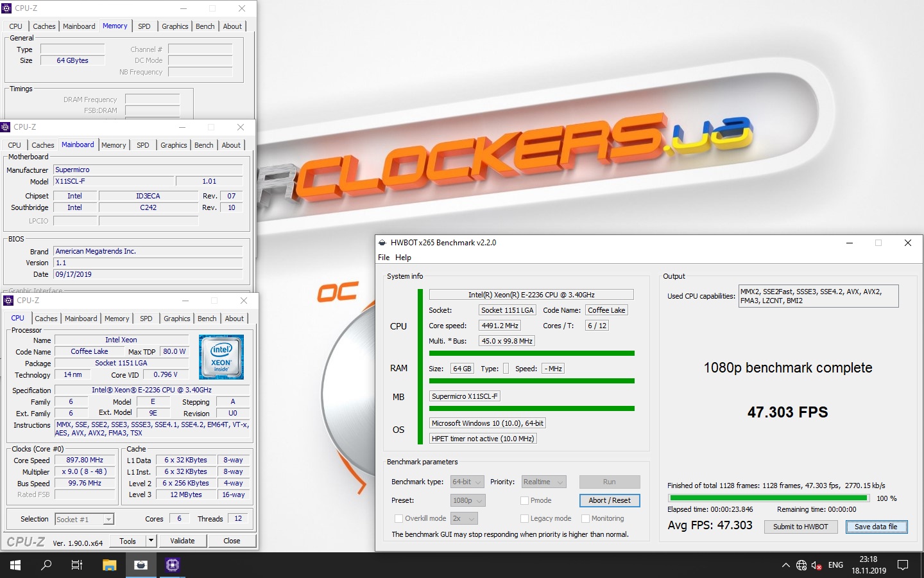924x578 pixels.
Task: Open the notification center icon
Action: point(903,565)
